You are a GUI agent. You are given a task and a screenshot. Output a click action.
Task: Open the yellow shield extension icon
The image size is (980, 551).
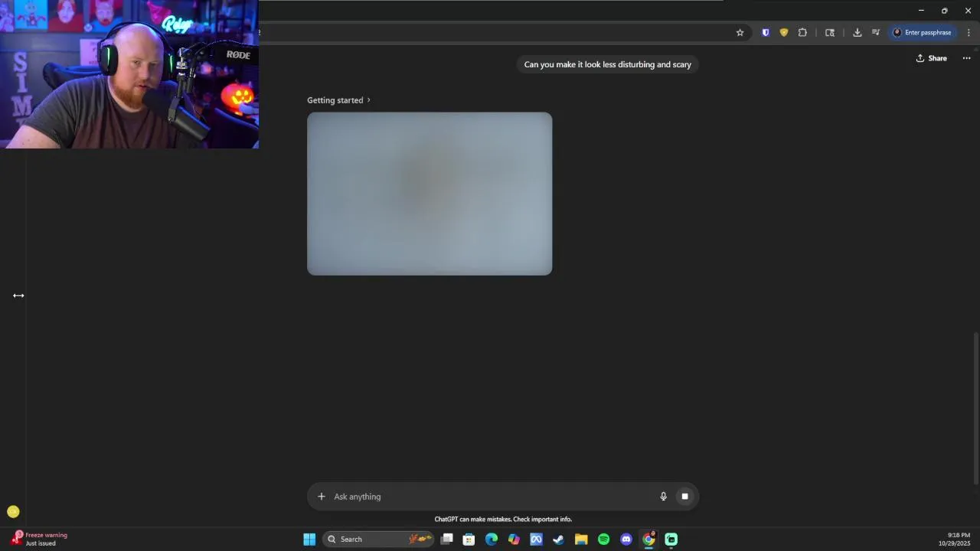pos(783,33)
